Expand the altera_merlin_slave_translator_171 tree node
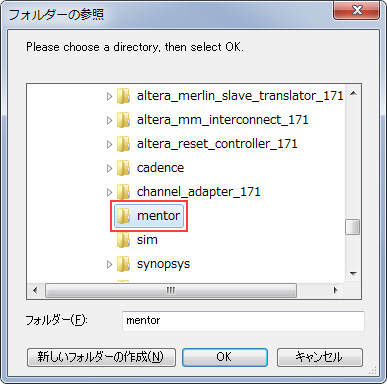The image size is (387, 384). tap(109, 97)
